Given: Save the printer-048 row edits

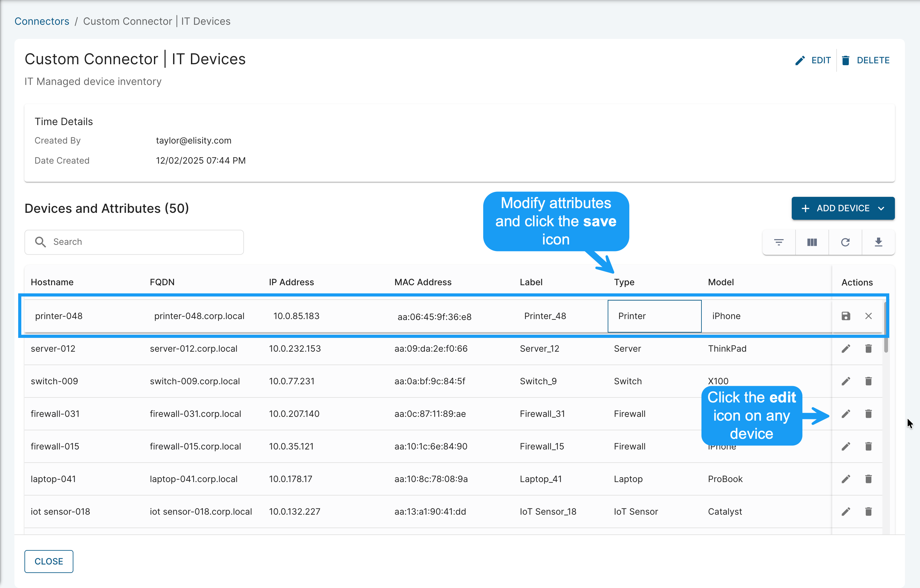Looking at the screenshot, I should click(845, 316).
